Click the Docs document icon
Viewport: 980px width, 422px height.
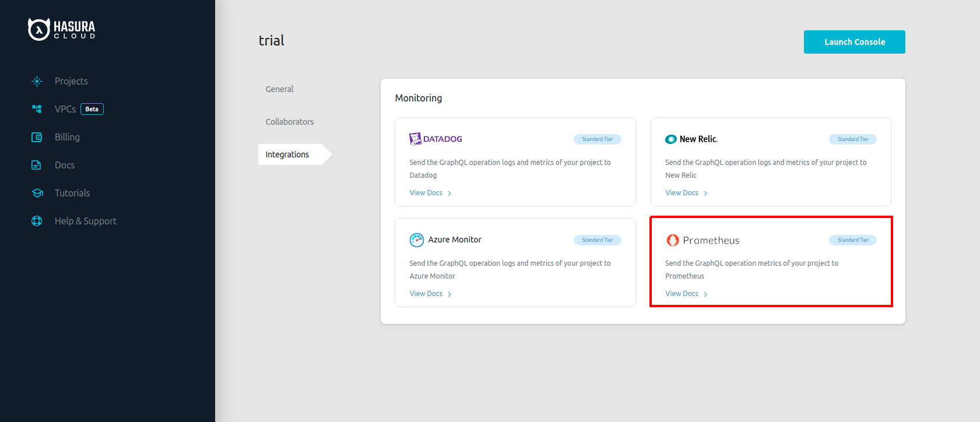click(37, 166)
